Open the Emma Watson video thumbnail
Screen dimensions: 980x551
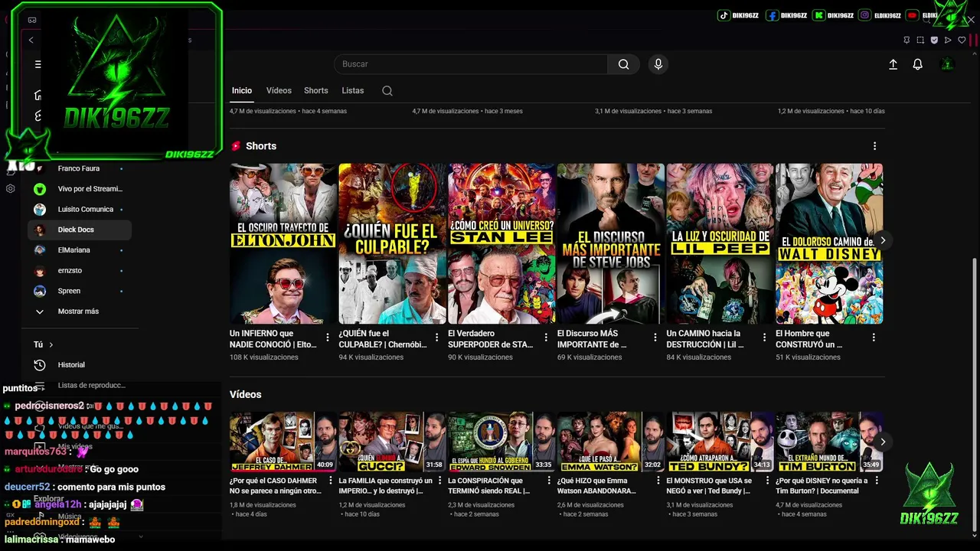pos(611,442)
